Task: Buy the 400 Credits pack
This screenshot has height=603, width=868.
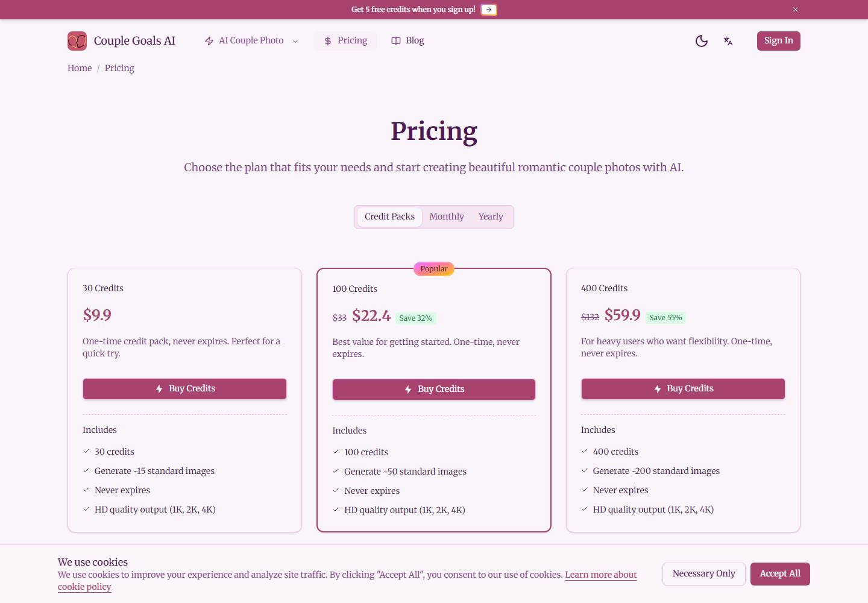Action: tap(683, 389)
